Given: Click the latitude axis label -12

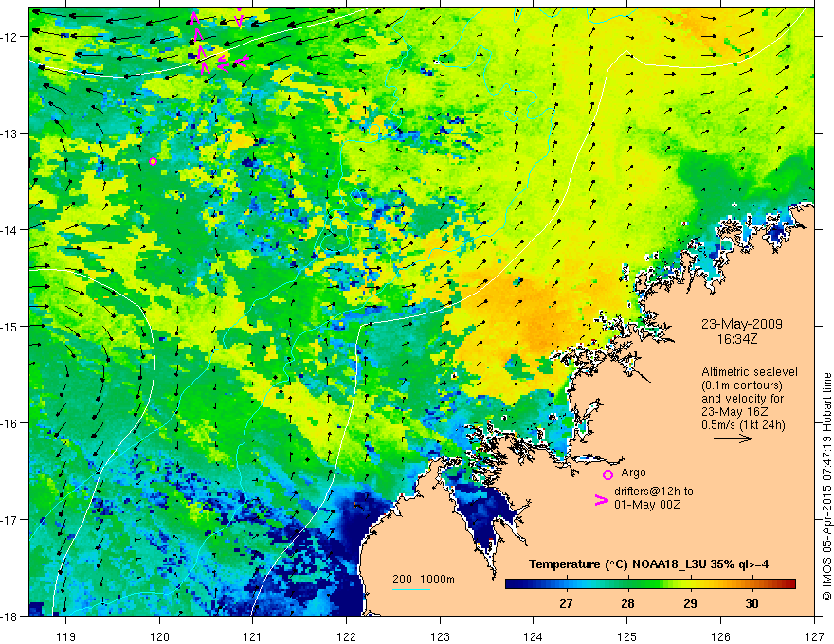Looking at the screenshot, I should [x=9, y=37].
